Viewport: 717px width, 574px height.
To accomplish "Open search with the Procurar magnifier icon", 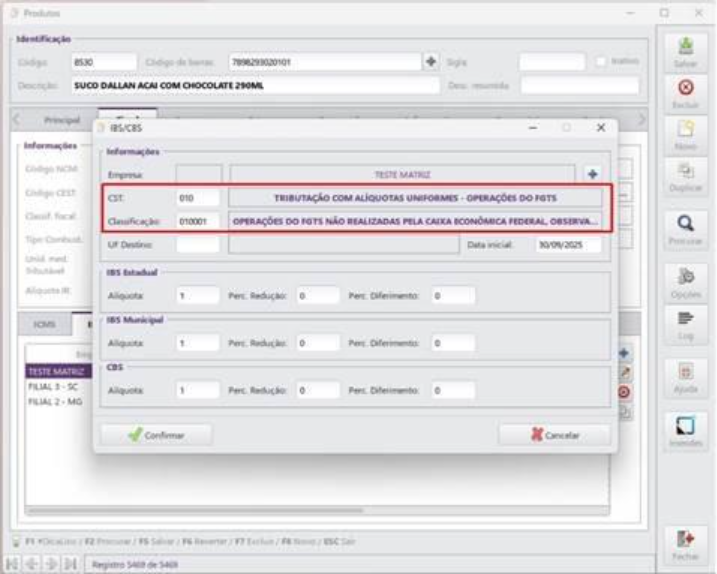I will pos(685,229).
